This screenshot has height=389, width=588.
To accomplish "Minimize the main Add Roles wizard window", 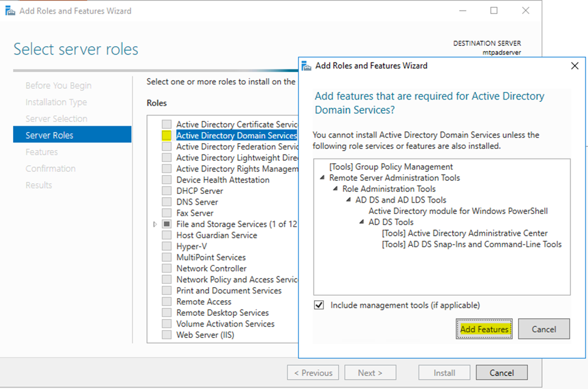I will [x=463, y=11].
